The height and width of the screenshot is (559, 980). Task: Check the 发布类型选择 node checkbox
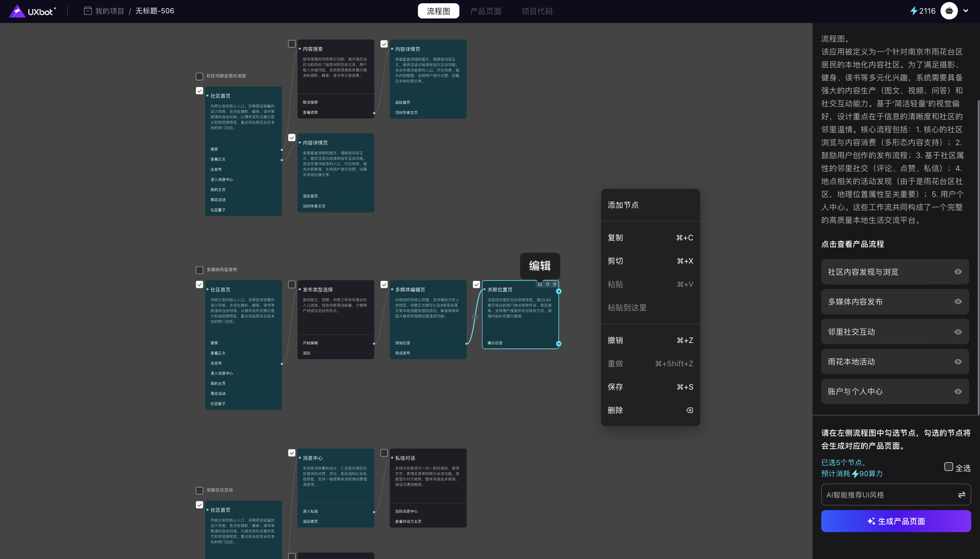point(292,284)
